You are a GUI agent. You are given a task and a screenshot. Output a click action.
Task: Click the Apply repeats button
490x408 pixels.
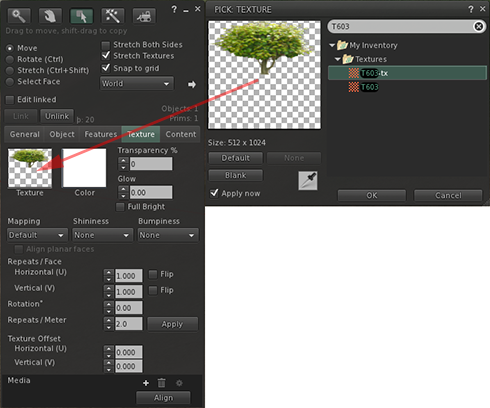pyautogui.click(x=172, y=324)
